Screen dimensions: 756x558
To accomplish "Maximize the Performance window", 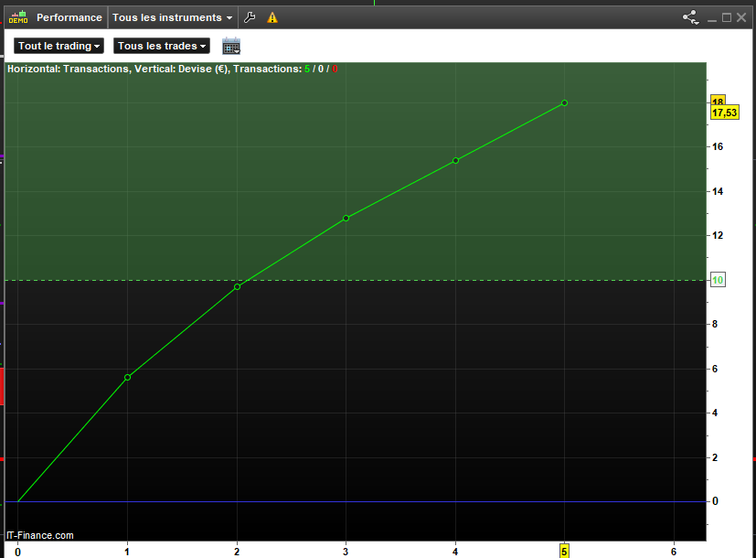I will coord(727,18).
